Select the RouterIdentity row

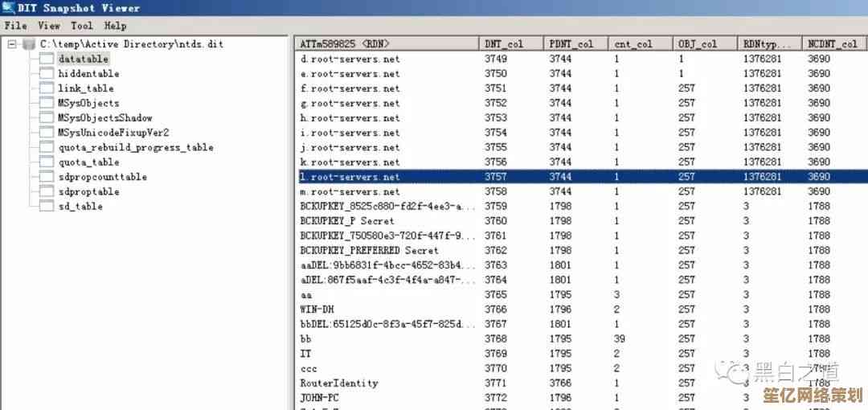point(339,383)
